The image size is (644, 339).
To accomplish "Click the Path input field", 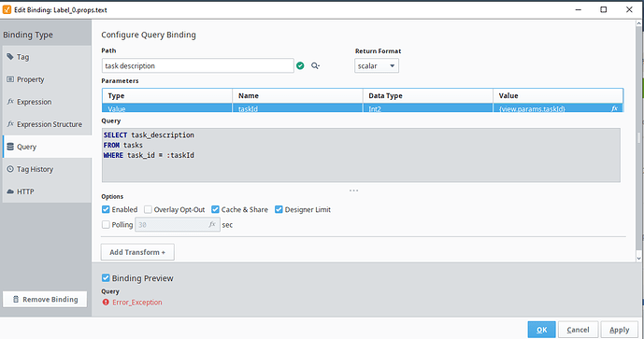I will coord(197,65).
